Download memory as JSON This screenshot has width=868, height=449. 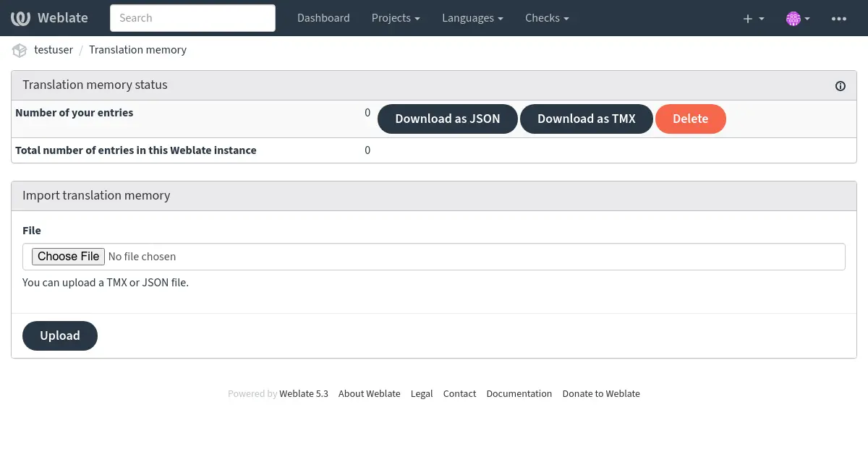coord(448,119)
